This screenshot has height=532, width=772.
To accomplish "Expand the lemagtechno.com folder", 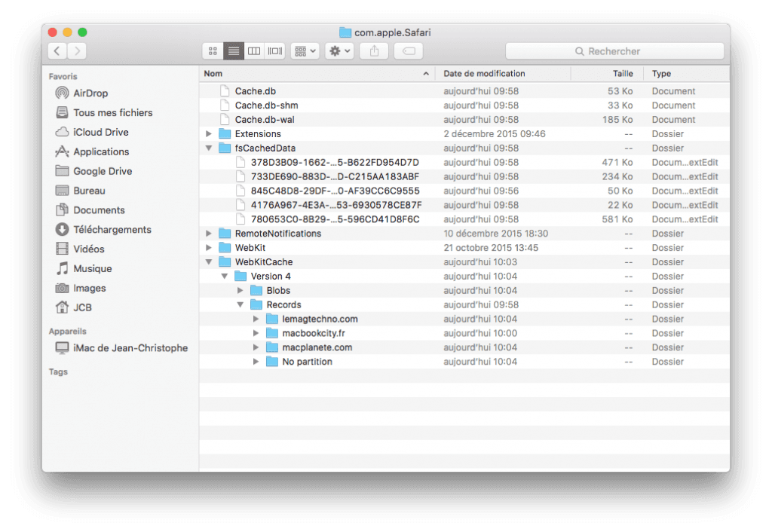I will point(256,319).
